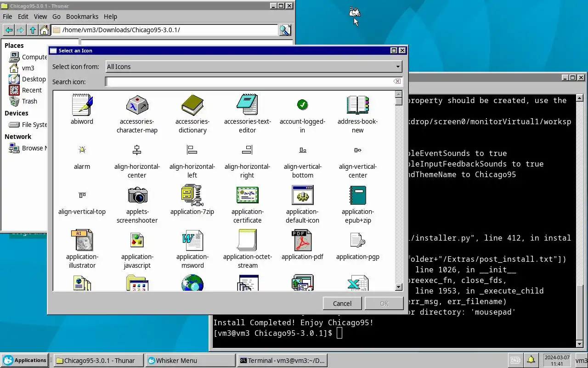
Task: Select the align-horizontal-center icon
Action: (x=137, y=149)
